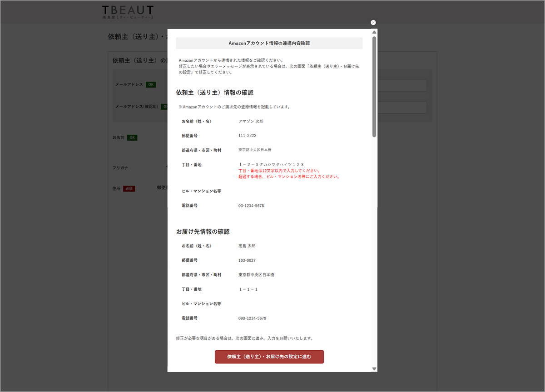This screenshot has height=392, width=545.
Task: Click the modal vertical scrollbar thumb
Action: (x=374, y=86)
